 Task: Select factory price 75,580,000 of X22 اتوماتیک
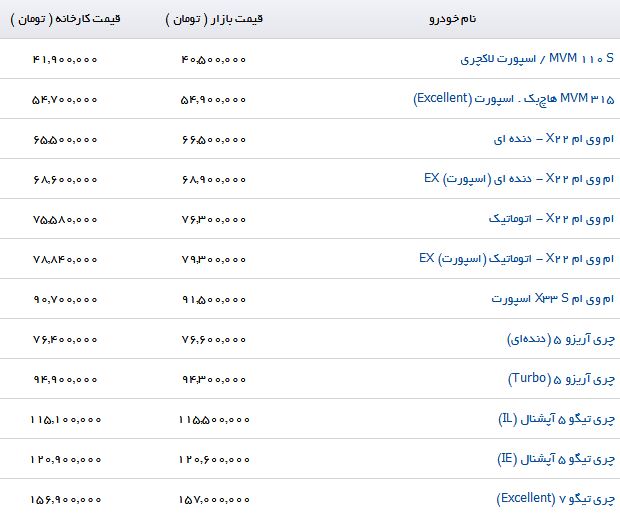pos(65,219)
